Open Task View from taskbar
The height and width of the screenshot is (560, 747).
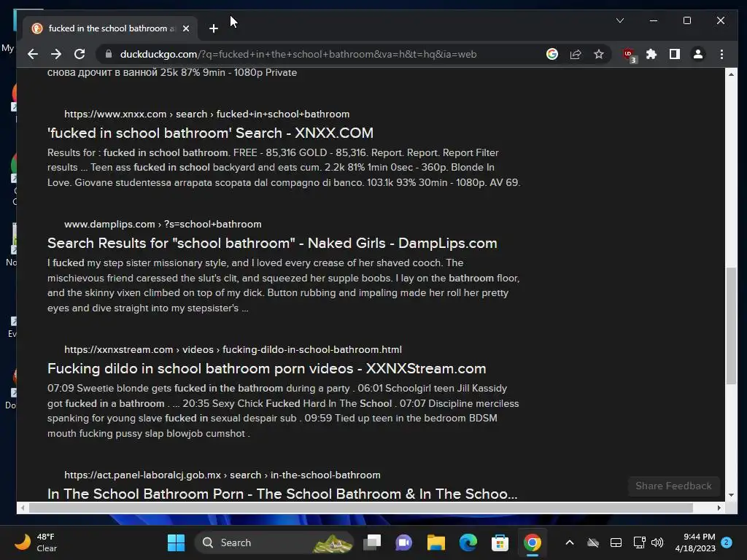372,542
